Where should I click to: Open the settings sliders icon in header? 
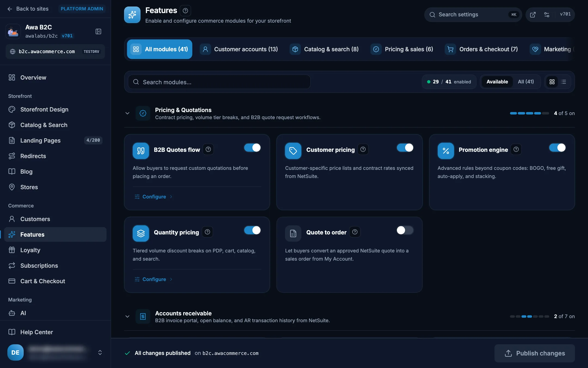[x=547, y=14]
